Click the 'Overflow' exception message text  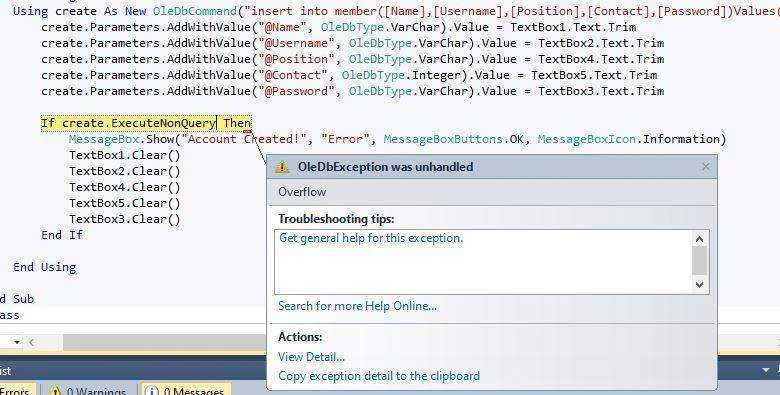tap(302, 192)
